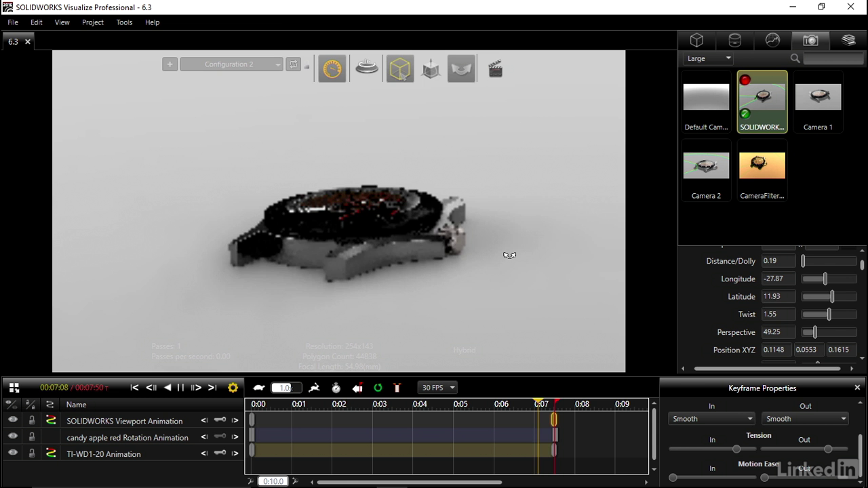This screenshot has width=868, height=488.
Task: Open the Edit menu
Action: point(37,22)
